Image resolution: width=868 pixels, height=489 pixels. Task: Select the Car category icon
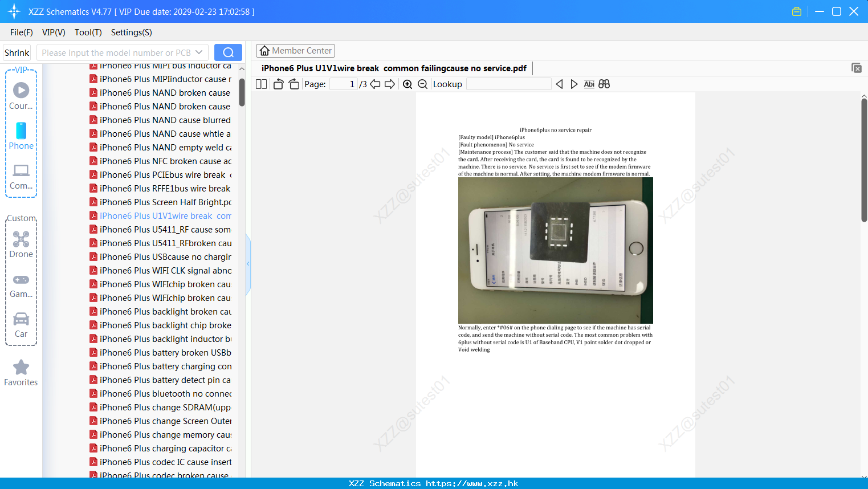pyautogui.click(x=21, y=325)
